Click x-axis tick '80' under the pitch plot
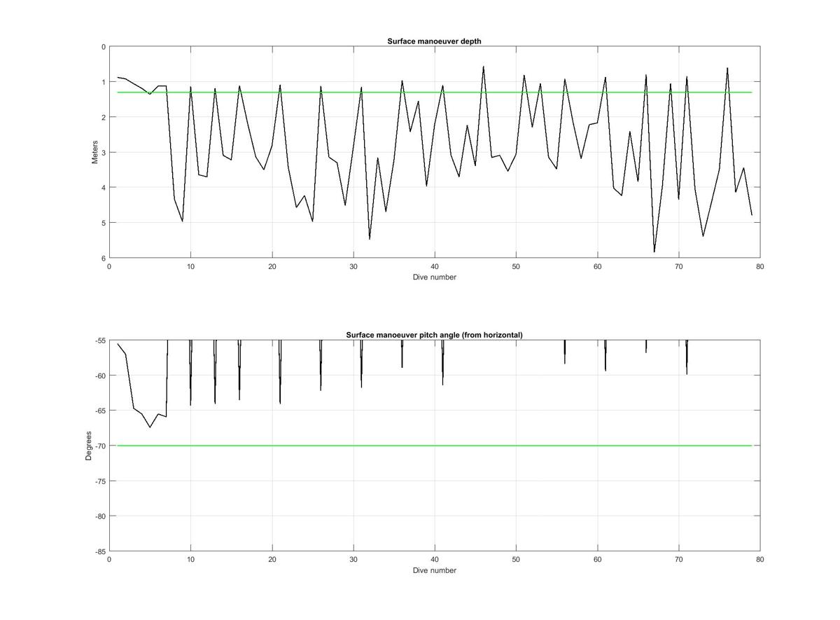The image size is (840, 620). [x=760, y=560]
